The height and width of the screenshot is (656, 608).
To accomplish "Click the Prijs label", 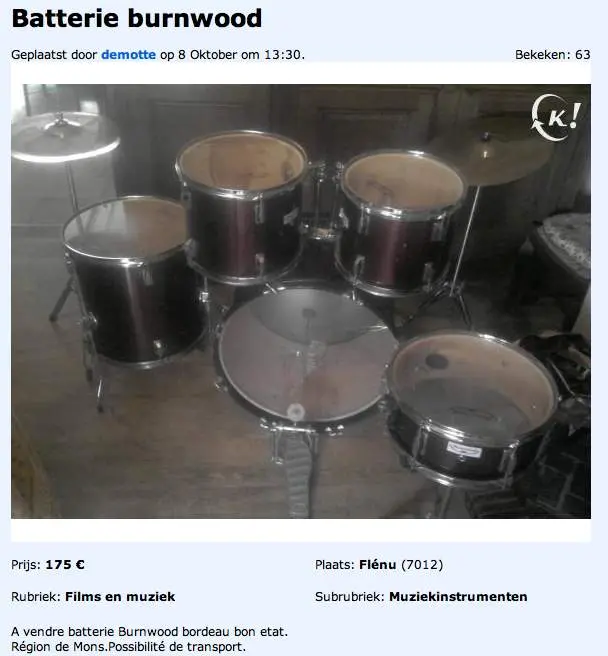I will click(x=26, y=565).
